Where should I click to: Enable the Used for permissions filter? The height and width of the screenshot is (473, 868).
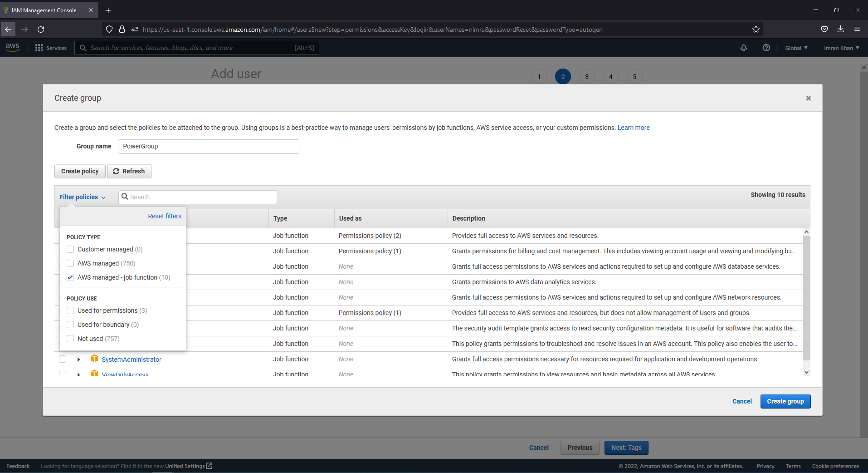click(70, 310)
